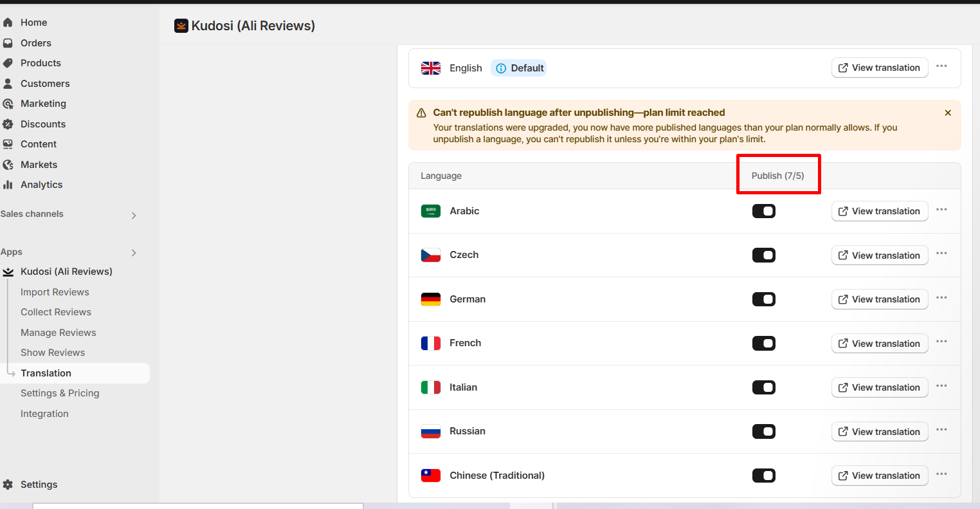The image size is (980, 509).
Task: Open the French row more-actions menu
Action: coord(942,342)
